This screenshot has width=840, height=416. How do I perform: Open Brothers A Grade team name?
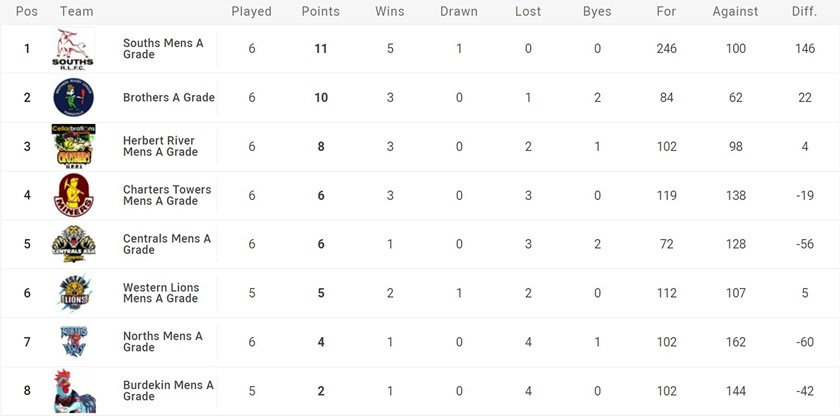coord(169,98)
